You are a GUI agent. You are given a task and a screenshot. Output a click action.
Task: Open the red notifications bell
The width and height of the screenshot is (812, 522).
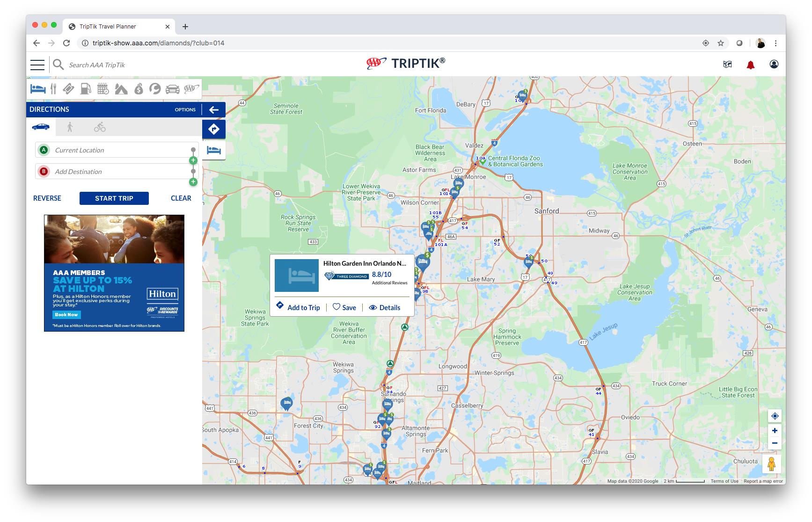(751, 65)
